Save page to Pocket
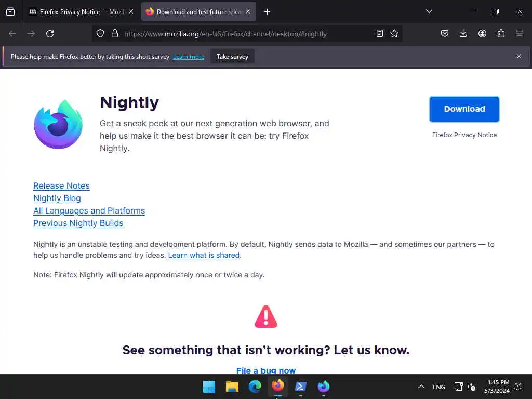 pyautogui.click(x=445, y=33)
